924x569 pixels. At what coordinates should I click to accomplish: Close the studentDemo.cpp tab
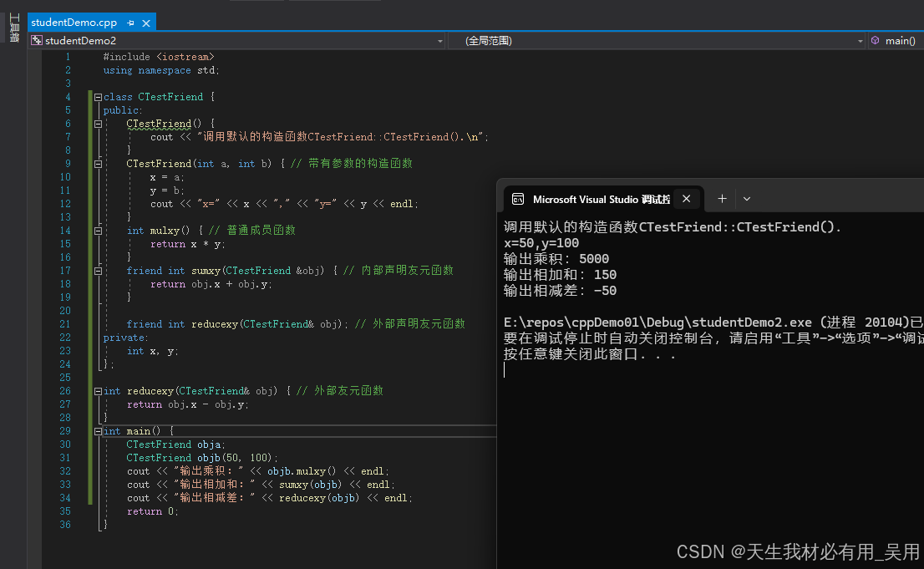click(x=146, y=23)
